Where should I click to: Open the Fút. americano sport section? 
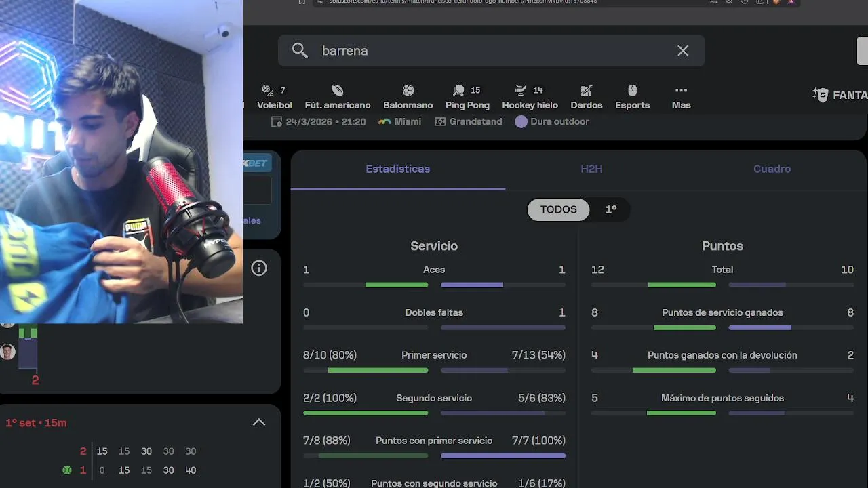[x=338, y=98]
